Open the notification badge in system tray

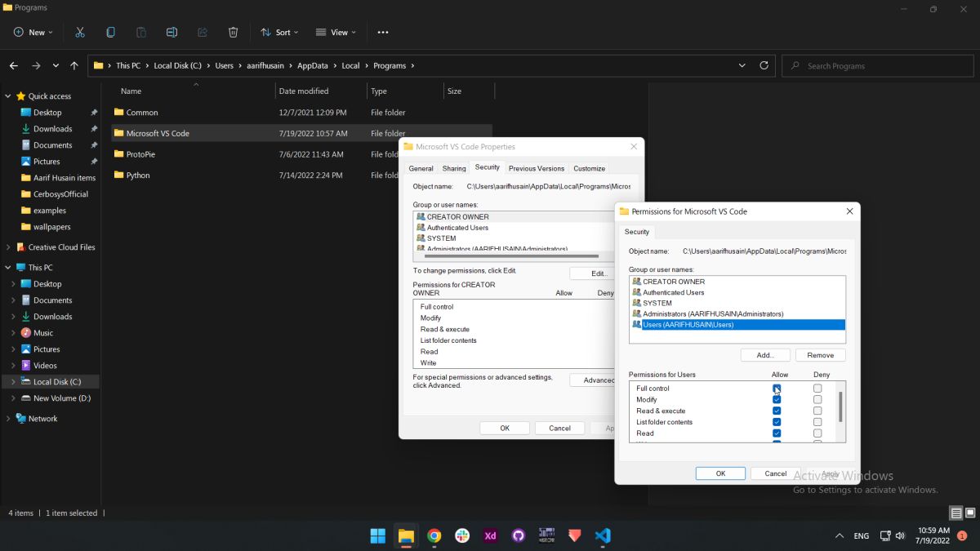(x=962, y=535)
